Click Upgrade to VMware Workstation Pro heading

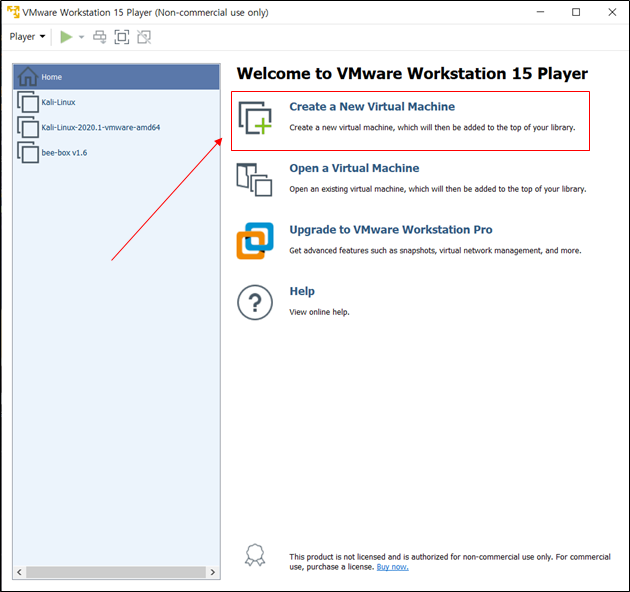tap(391, 229)
